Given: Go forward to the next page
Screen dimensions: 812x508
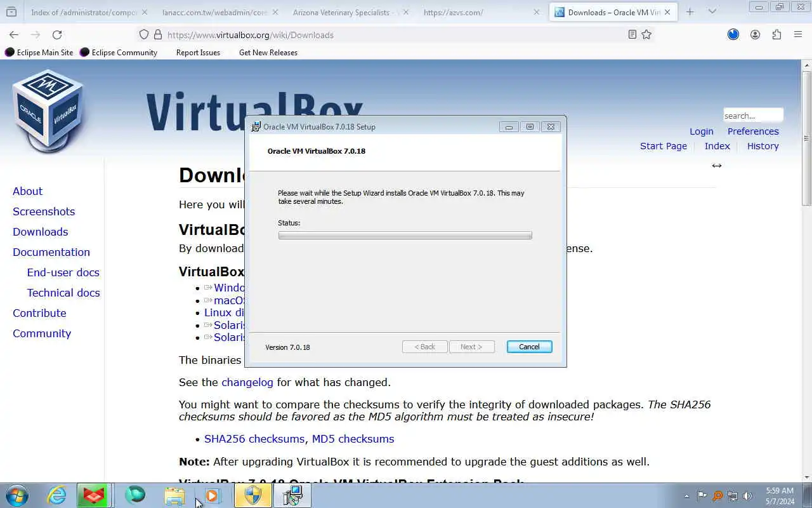Looking at the screenshot, I should [36, 35].
